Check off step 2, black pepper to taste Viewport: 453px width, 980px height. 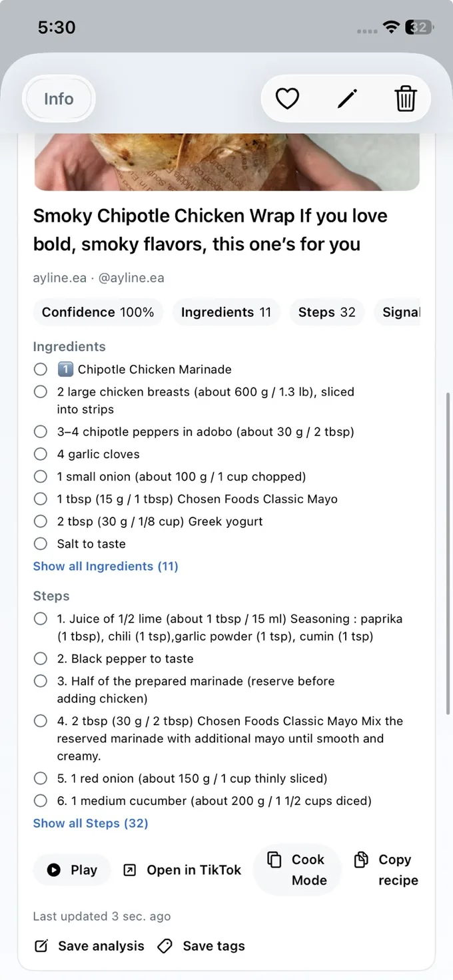tap(40, 658)
